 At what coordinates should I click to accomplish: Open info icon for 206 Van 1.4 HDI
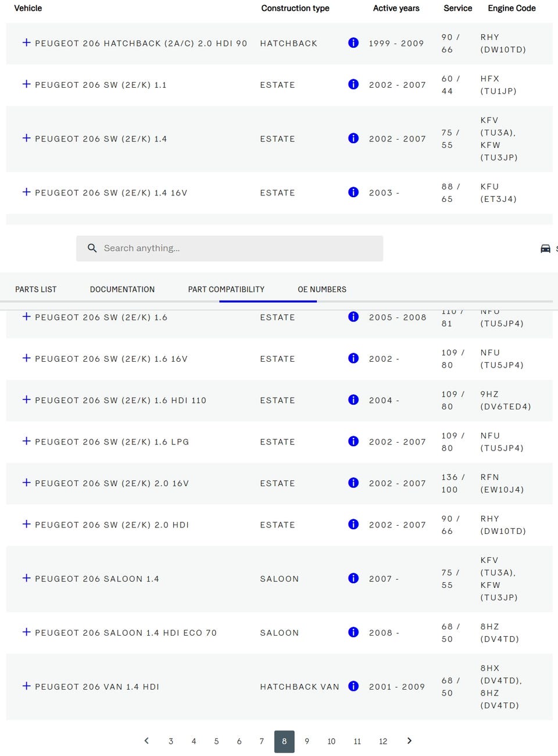coord(353,686)
